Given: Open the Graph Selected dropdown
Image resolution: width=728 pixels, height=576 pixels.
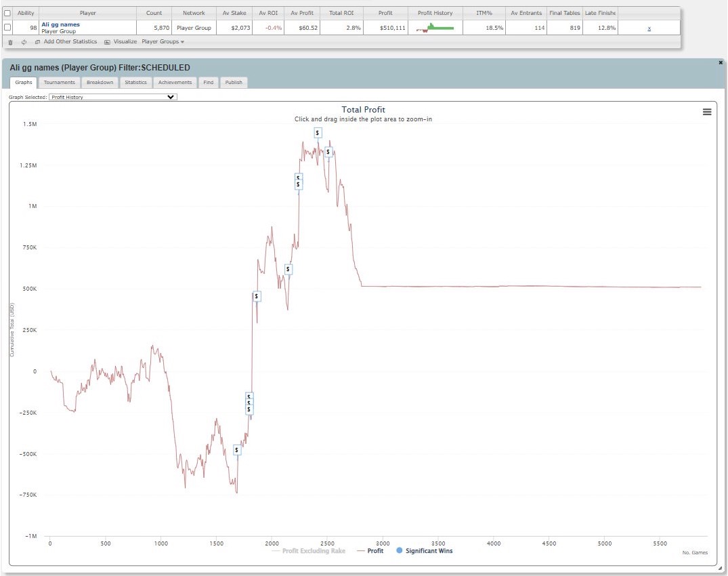Looking at the screenshot, I should coord(114,97).
